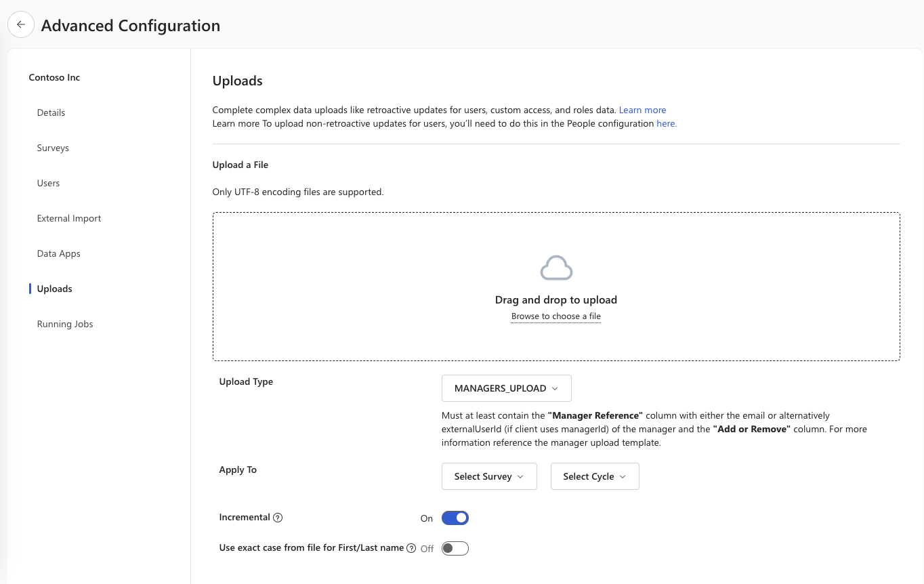924x584 pixels.
Task: Open the help tooltip next to Incremental
Action: 278,517
